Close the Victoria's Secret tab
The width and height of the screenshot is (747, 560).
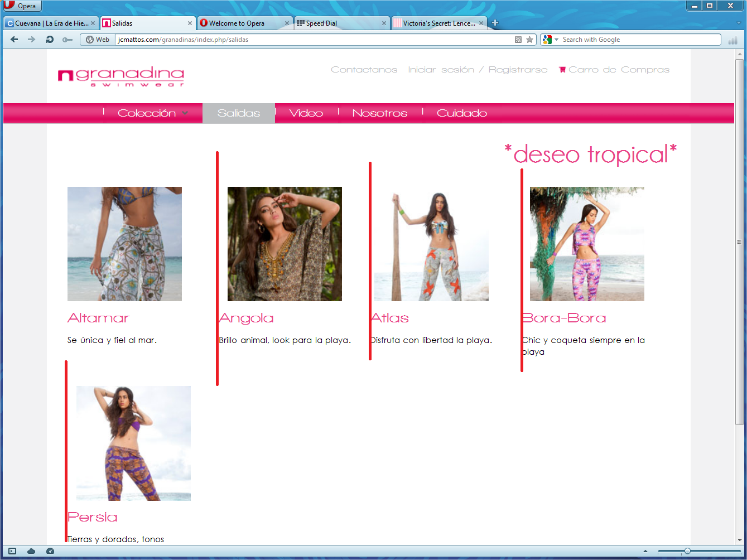pos(481,23)
